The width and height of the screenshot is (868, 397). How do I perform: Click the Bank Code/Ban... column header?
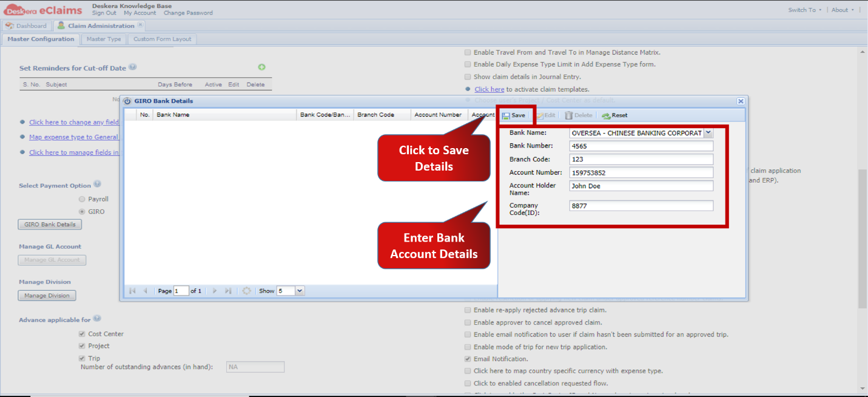point(325,115)
